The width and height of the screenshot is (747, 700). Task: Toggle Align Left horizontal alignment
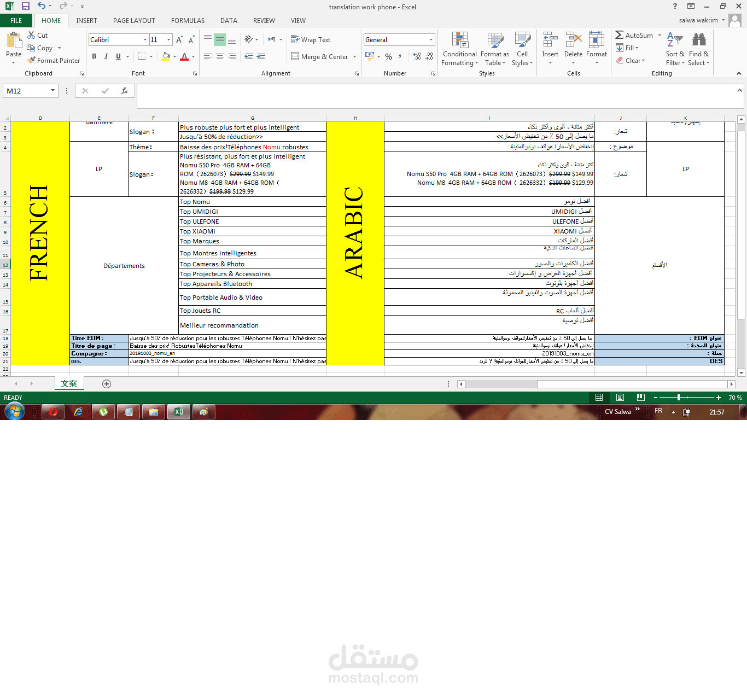coord(208,56)
